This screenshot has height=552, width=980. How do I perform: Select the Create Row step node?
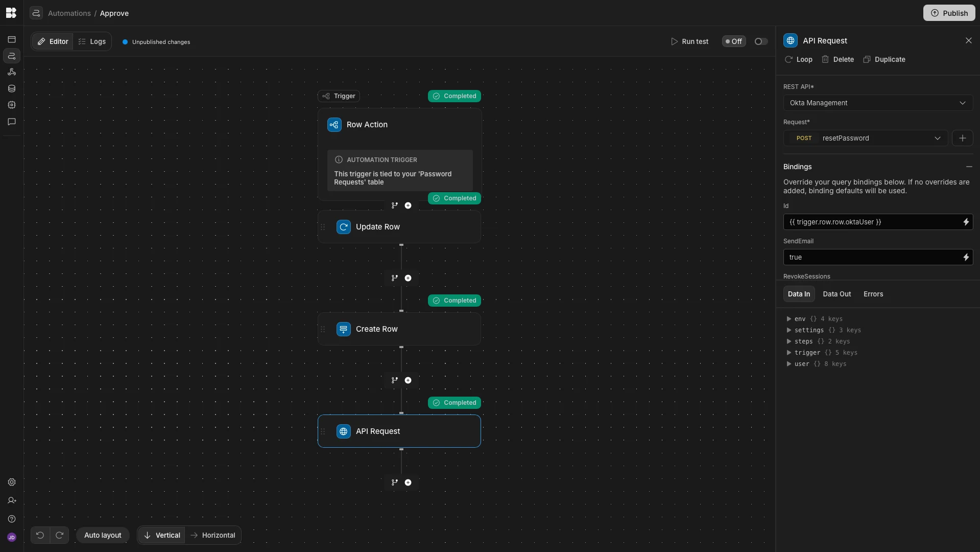[399, 329]
